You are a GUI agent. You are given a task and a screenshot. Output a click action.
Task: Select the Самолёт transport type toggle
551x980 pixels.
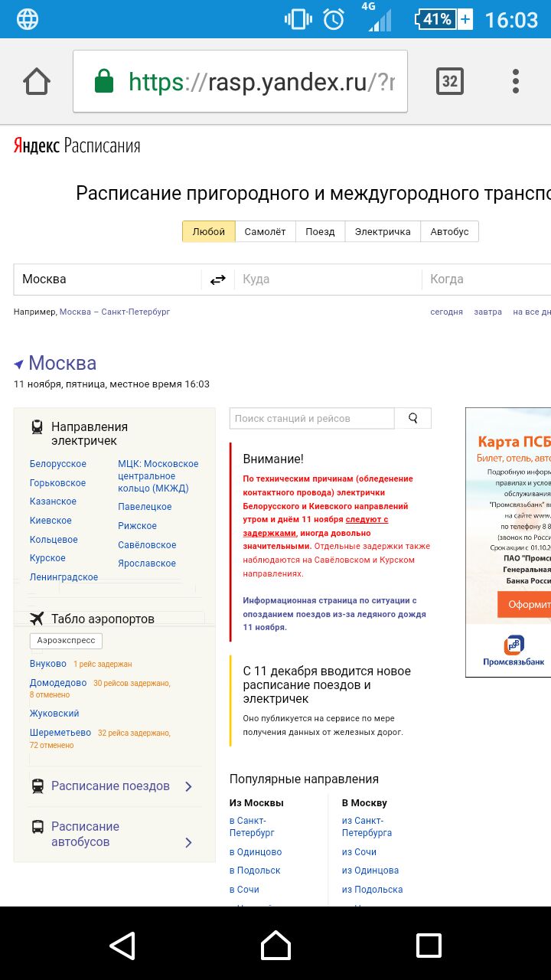pyautogui.click(x=265, y=231)
